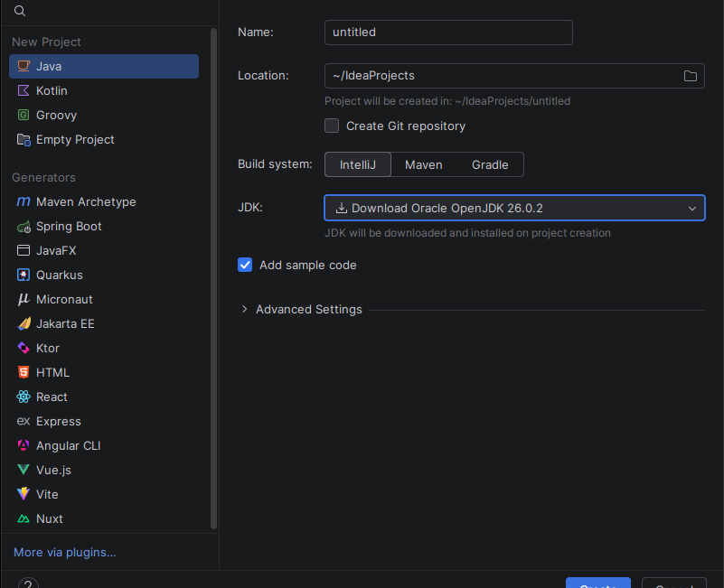Select Jakarta EE generator label
Viewport: 724px width, 588px height.
[65, 324]
